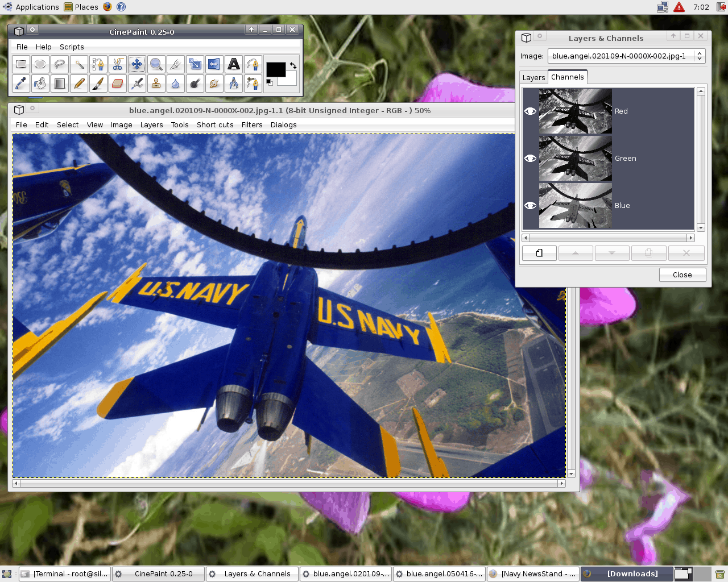
Task: Choose the Eraser tool
Action: click(x=117, y=84)
